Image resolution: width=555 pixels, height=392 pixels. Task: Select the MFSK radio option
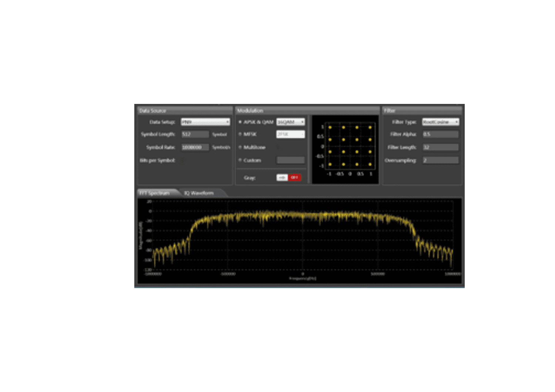click(x=240, y=134)
